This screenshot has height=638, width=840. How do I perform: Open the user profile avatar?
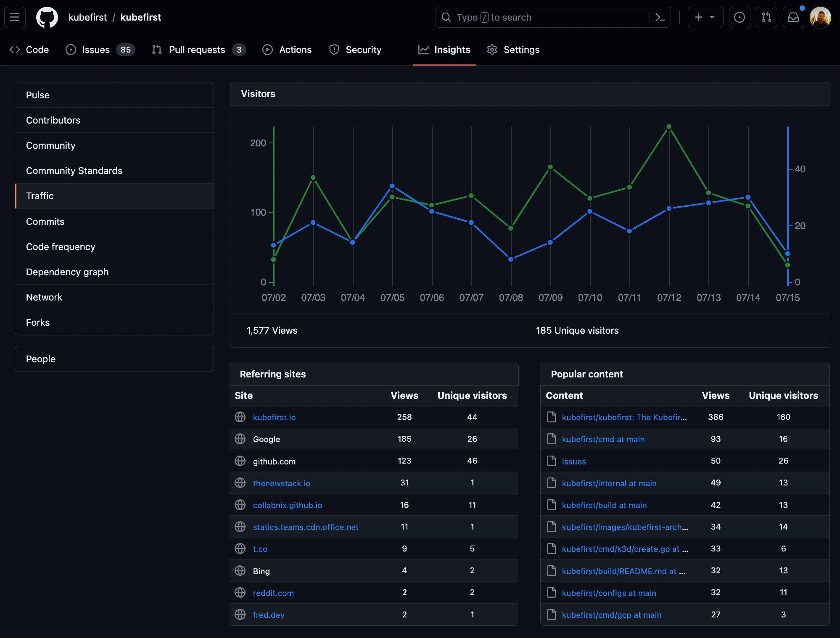pos(820,17)
